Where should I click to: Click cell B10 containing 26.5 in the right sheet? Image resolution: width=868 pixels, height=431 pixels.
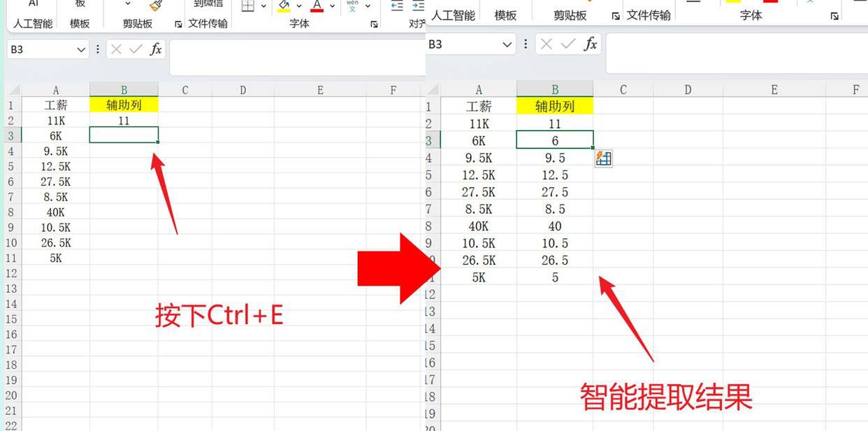coord(555,260)
